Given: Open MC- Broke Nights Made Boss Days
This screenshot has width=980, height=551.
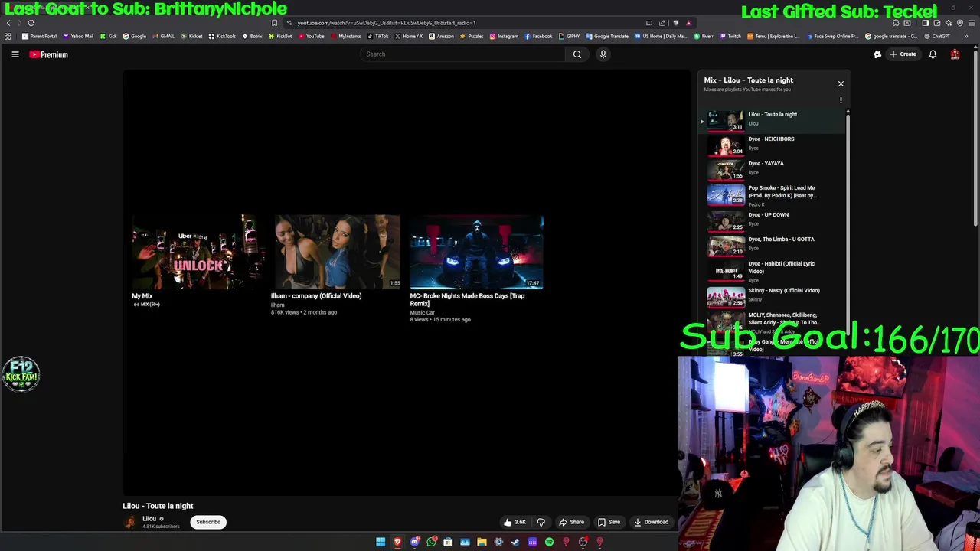Looking at the screenshot, I should click(x=476, y=268).
